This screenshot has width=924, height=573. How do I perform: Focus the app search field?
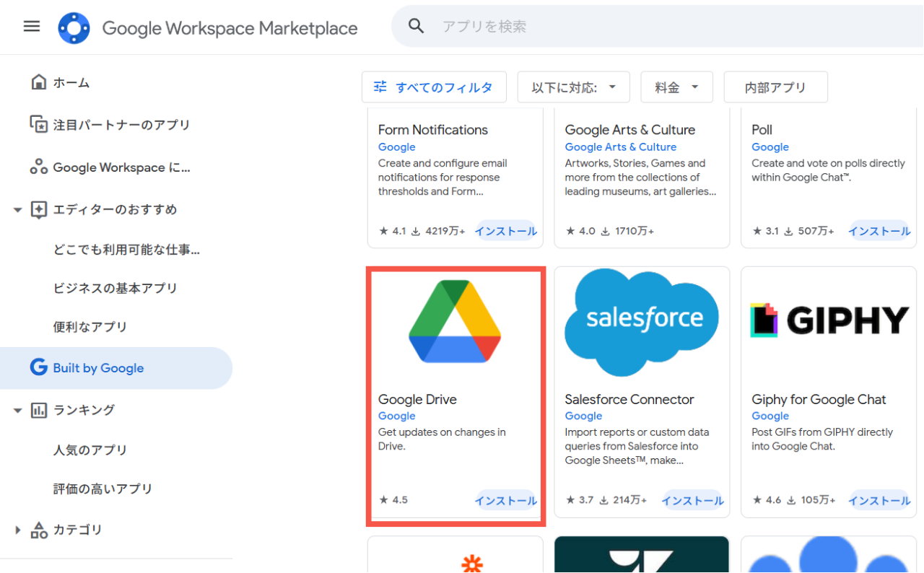(x=650, y=27)
